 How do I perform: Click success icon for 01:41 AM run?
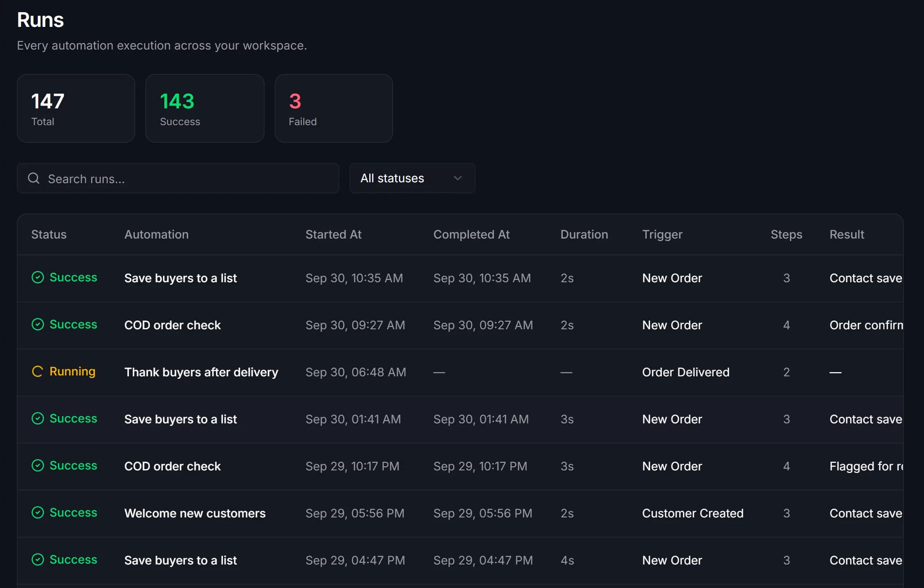pos(38,419)
